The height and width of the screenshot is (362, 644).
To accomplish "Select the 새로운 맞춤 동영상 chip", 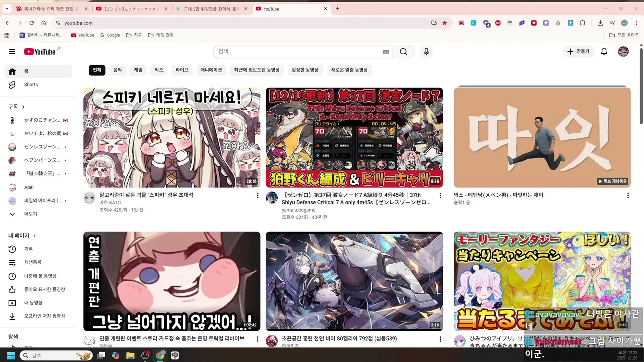I will [x=349, y=70].
